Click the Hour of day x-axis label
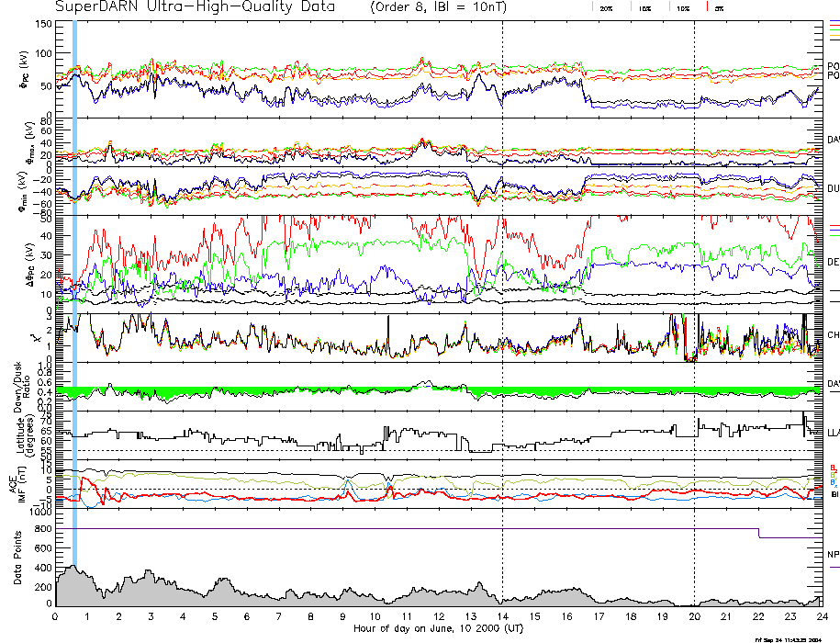This screenshot has width=840, height=643. coord(438,629)
